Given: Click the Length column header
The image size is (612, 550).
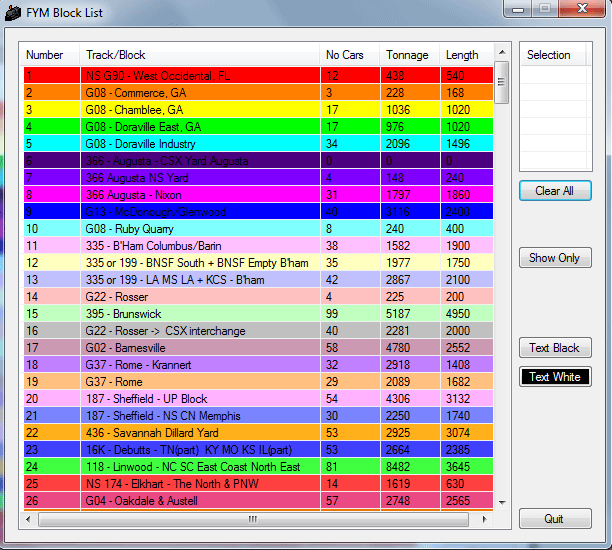Looking at the screenshot, I should 467,55.
